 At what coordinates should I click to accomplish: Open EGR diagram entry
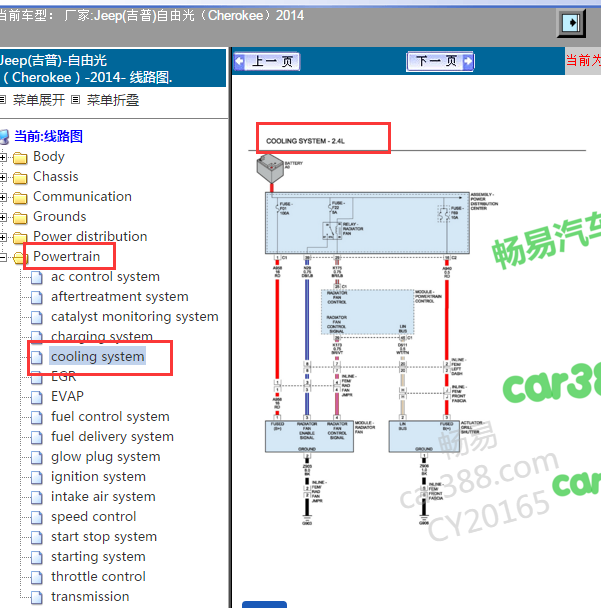[x=64, y=377]
